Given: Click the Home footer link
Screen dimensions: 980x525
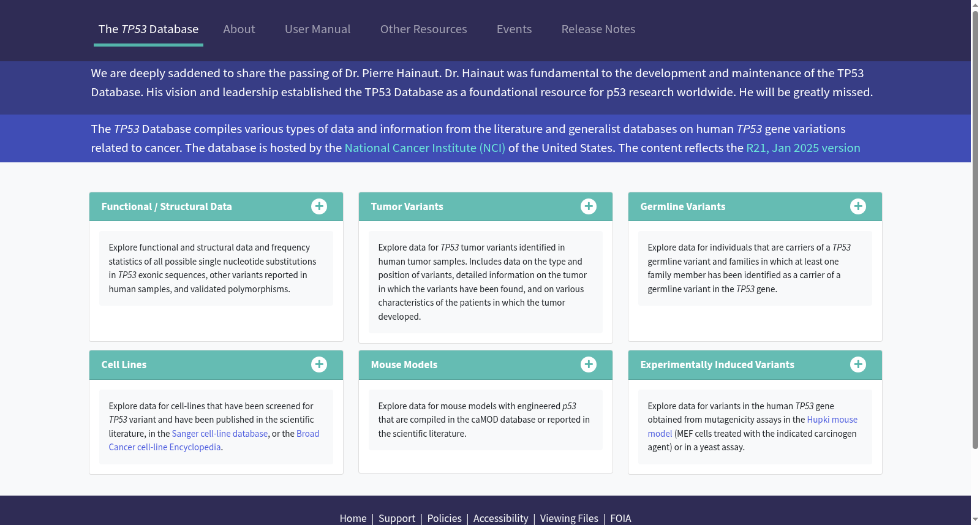Looking at the screenshot, I should click(353, 518).
